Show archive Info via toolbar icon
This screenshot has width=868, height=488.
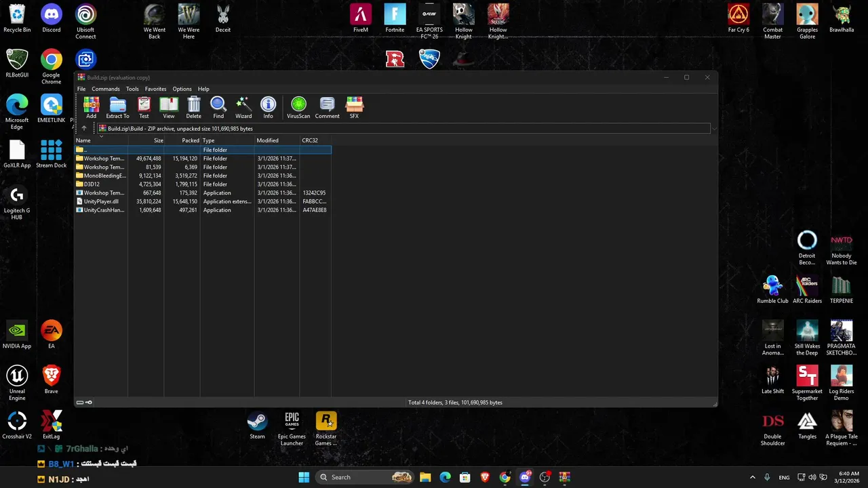coord(268,108)
